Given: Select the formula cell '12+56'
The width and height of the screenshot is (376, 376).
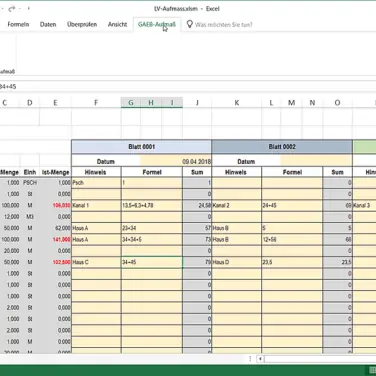Looking at the screenshot, I should (292, 239).
